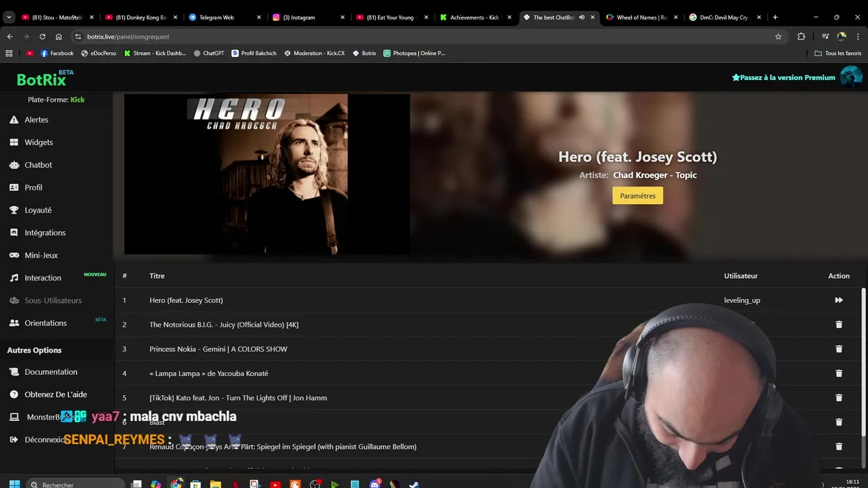Open Documentation under Autres Options
This screenshot has height=488, width=868.
[51, 371]
